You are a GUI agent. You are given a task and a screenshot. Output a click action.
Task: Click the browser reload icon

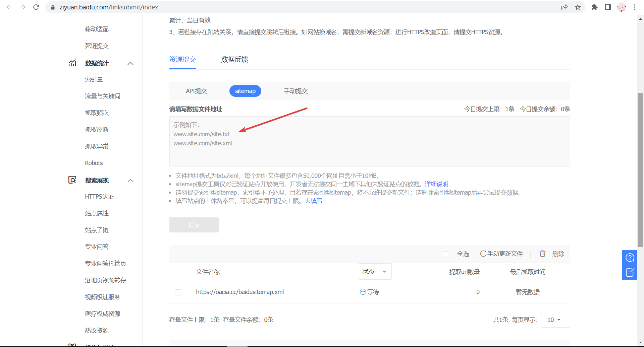(x=36, y=7)
